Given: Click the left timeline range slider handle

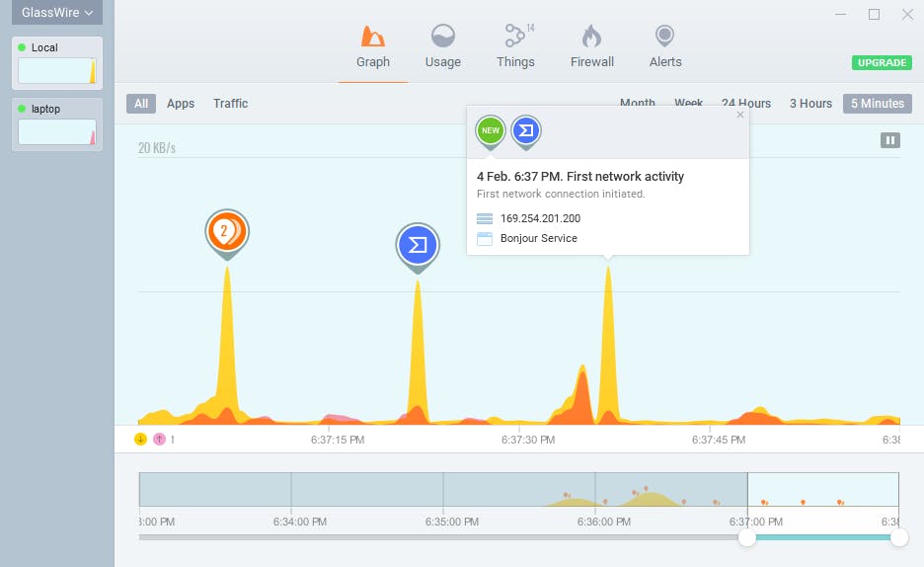Looking at the screenshot, I should click(747, 537).
